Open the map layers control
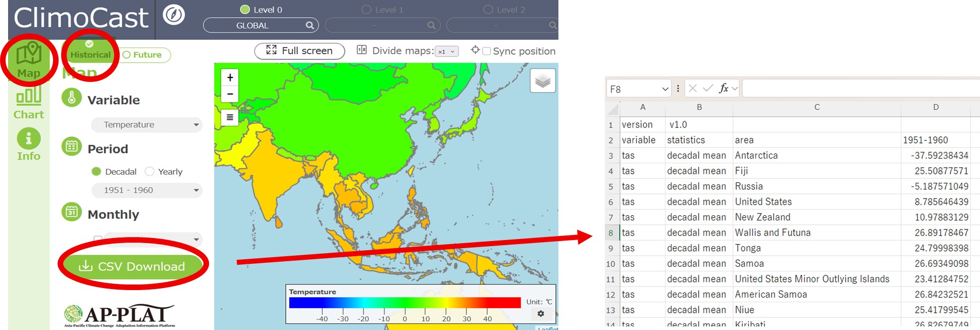The image size is (980, 330). 543,81
